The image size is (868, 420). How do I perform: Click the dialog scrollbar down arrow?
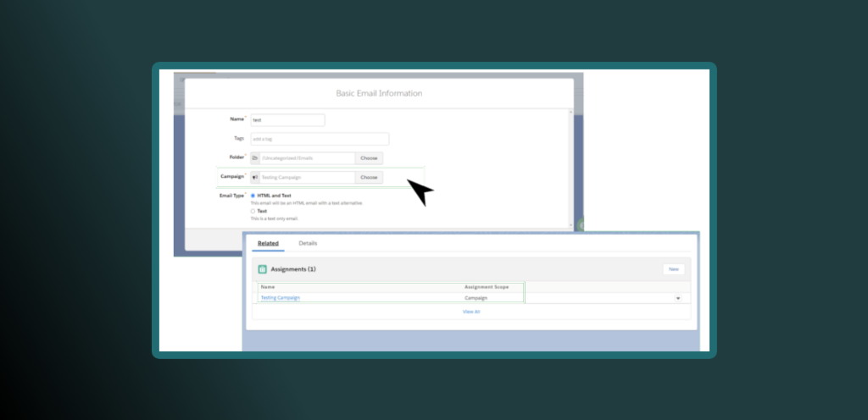pos(570,224)
